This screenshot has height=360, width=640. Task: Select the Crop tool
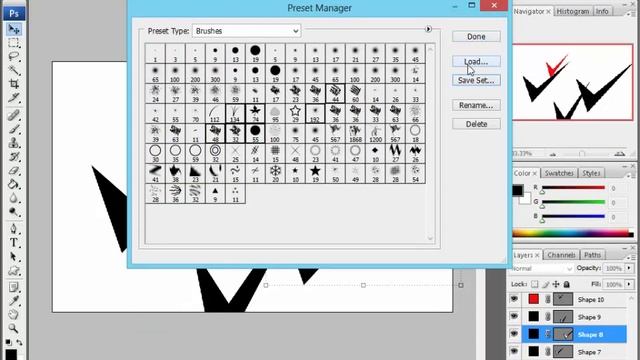[x=14, y=84]
